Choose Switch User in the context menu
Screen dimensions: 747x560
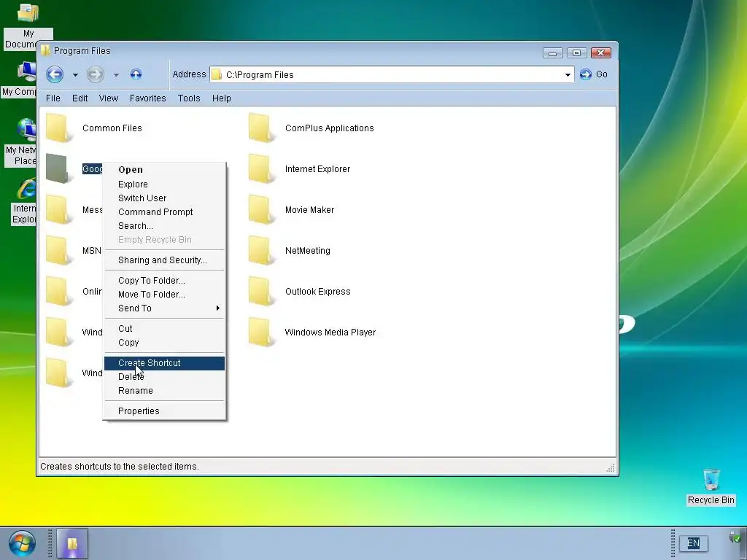pyautogui.click(x=164, y=198)
